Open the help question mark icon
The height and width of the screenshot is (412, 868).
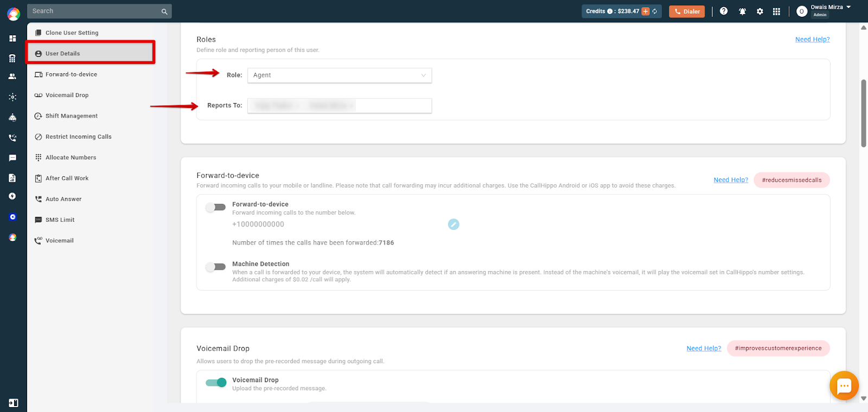[724, 11]
